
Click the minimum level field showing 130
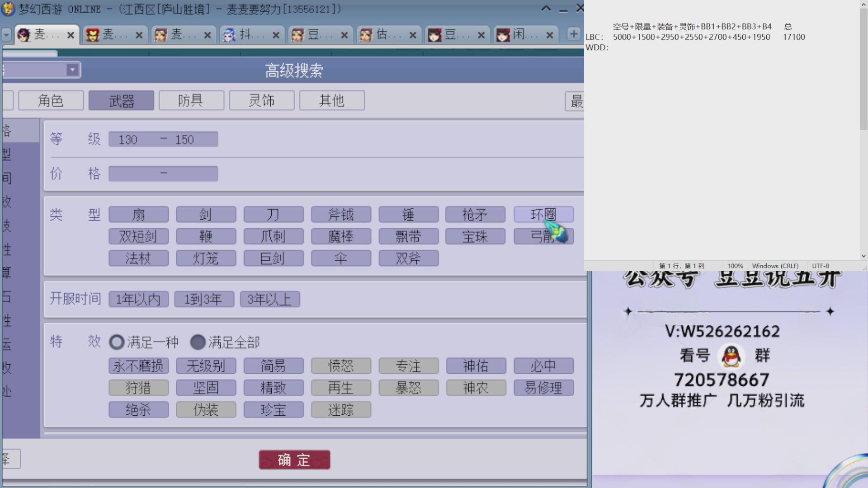pos(128,139)
